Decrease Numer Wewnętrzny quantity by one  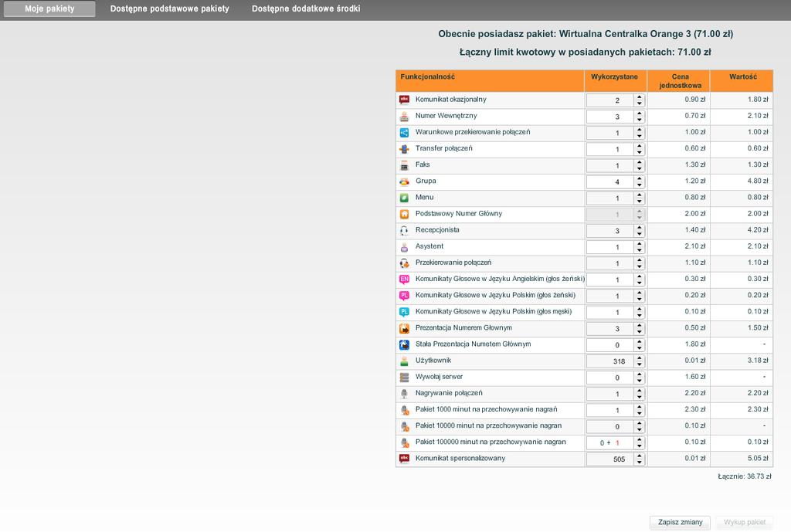[639, 120]
